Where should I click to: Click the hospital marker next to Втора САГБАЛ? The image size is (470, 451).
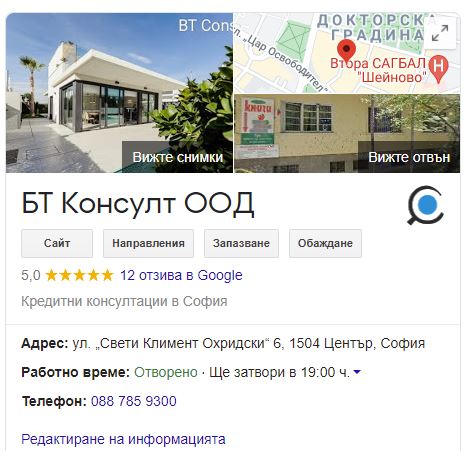[x=439, y=69]
